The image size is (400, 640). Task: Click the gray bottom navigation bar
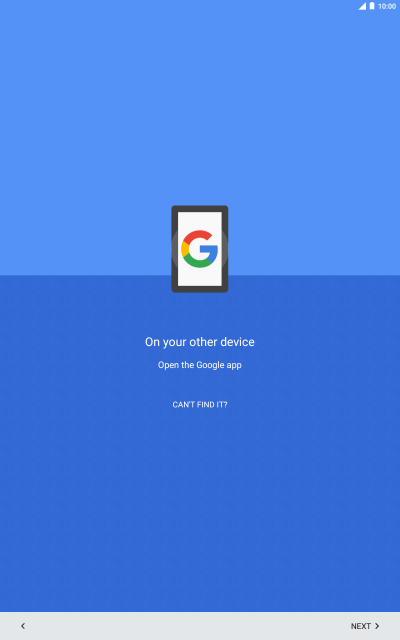click(x=200, y=626)
